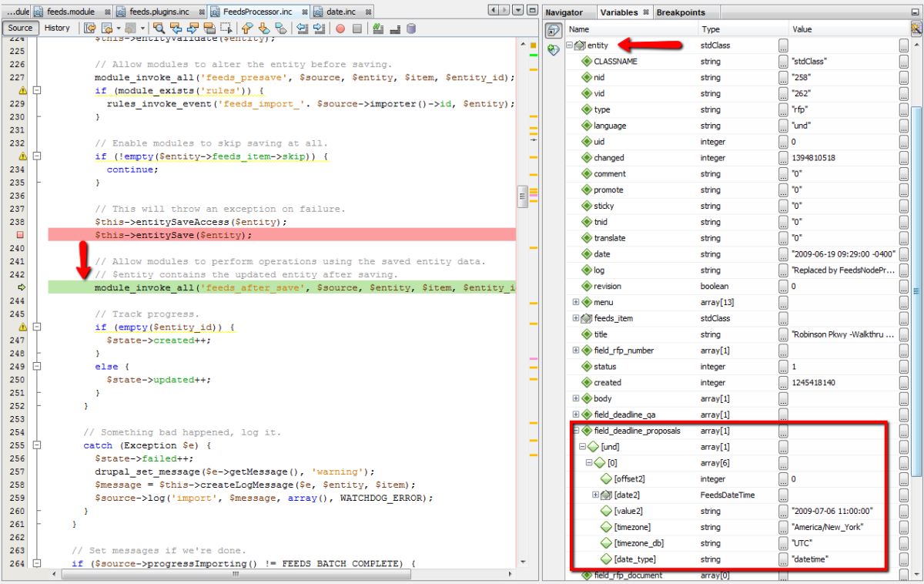Select the FeedsProcessor.inc tab
This screenshot has height=584, width=924.
259,12
